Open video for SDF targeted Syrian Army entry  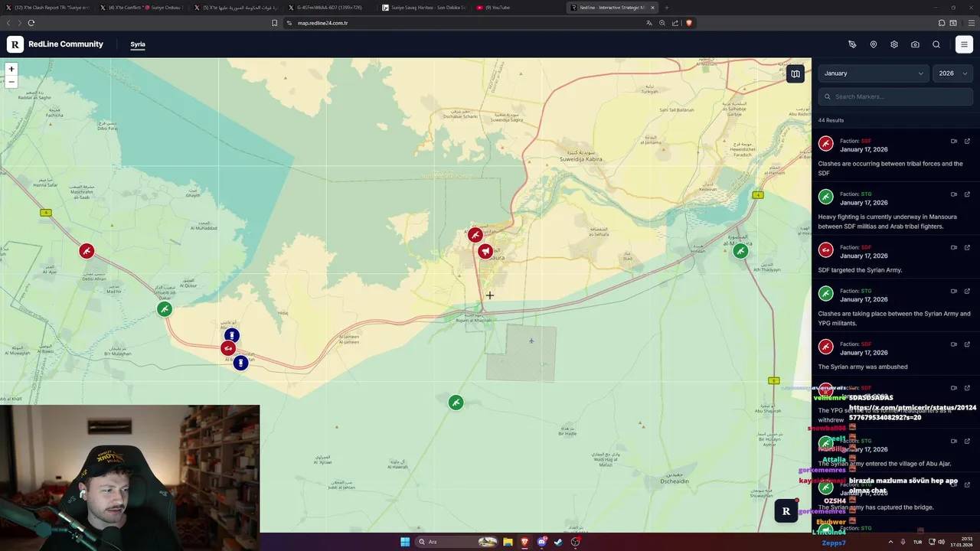coord(954,247)
